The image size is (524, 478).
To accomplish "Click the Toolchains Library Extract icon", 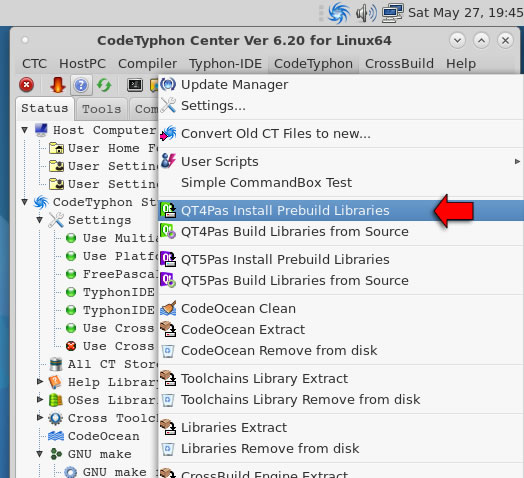I will pyautogui.click(x=168, y=378).
